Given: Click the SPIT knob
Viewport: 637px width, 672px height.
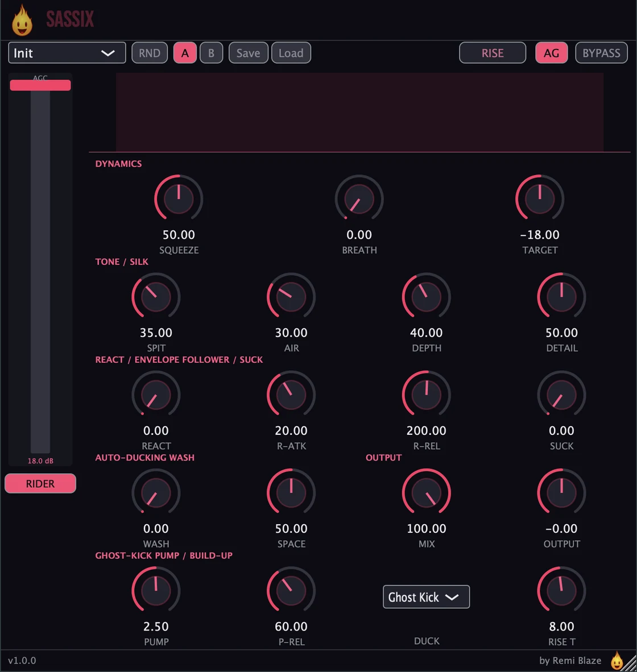Looking at the screenshot, I should tap(156, 297).
